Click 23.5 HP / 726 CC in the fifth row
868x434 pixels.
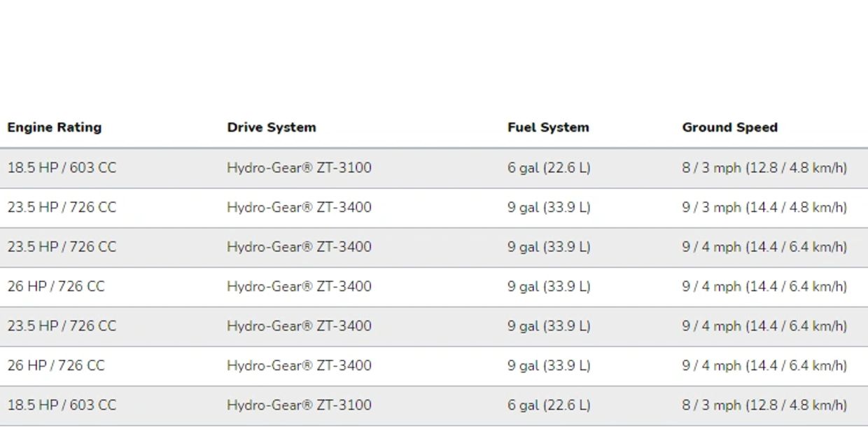tap(62, 326)
